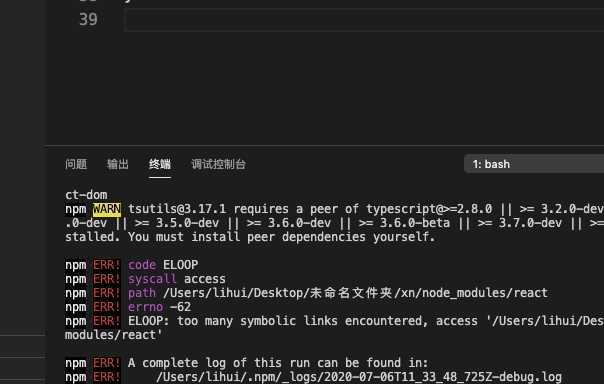Select the 终端 terminal tab
The image size is (604, 384).
point(160,164)
